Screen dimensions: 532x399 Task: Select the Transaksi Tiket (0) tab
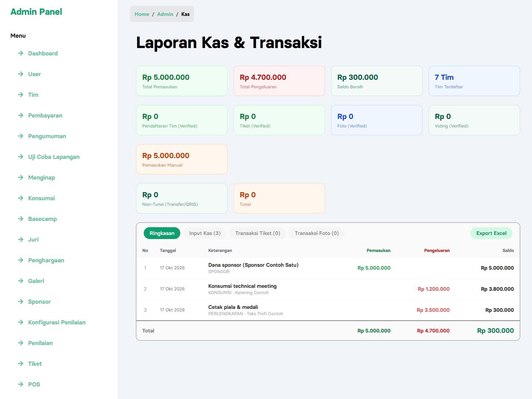pyautogui.click(x=258, y=233)
